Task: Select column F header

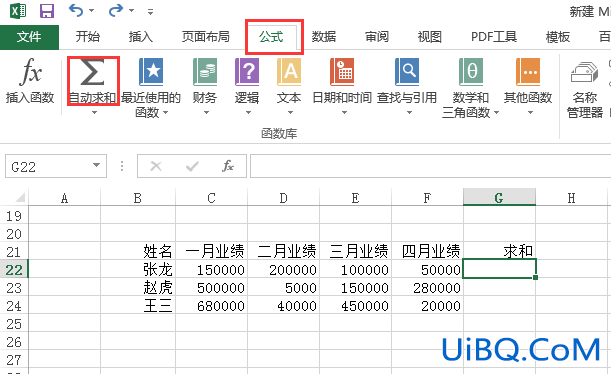Action: [x=427, y=198]
